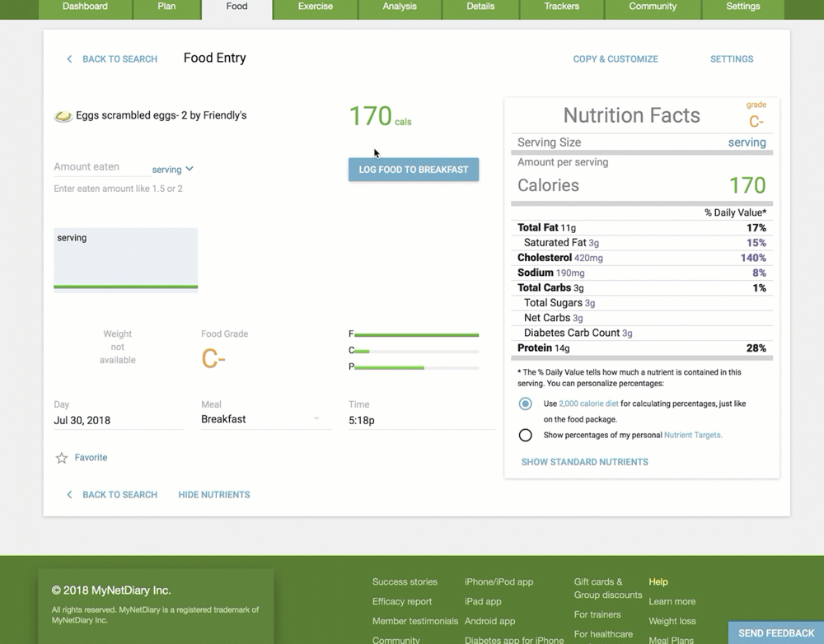Click the Favorite star icon
824x644 pixels.
click(x=62, y=458)
